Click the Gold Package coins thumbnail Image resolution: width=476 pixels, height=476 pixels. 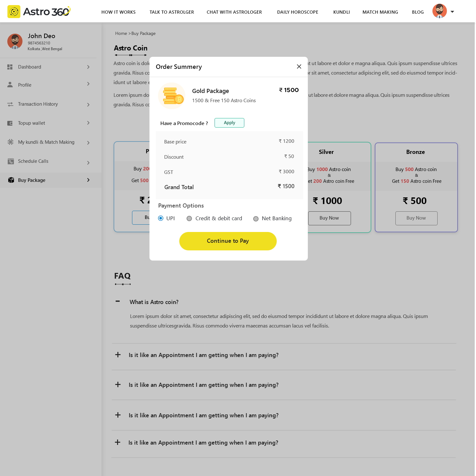coord(172,96)
